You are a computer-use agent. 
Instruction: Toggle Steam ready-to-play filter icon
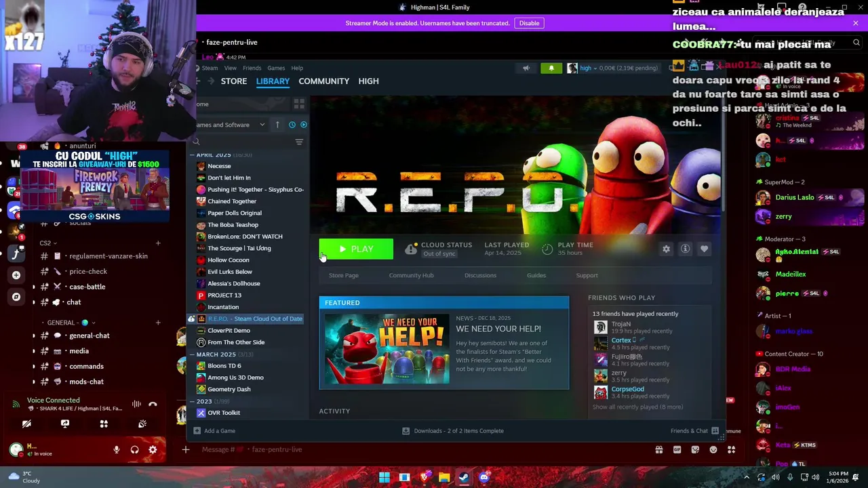click(x=303, y=125)
